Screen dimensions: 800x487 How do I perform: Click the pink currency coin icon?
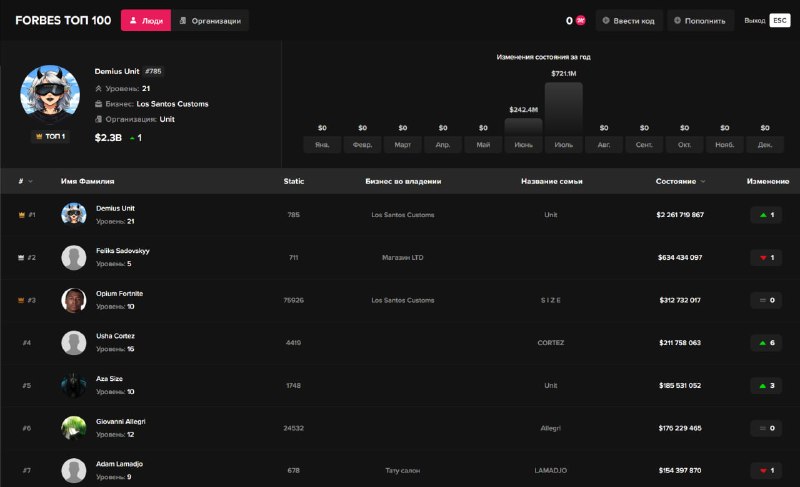point(580,21)
